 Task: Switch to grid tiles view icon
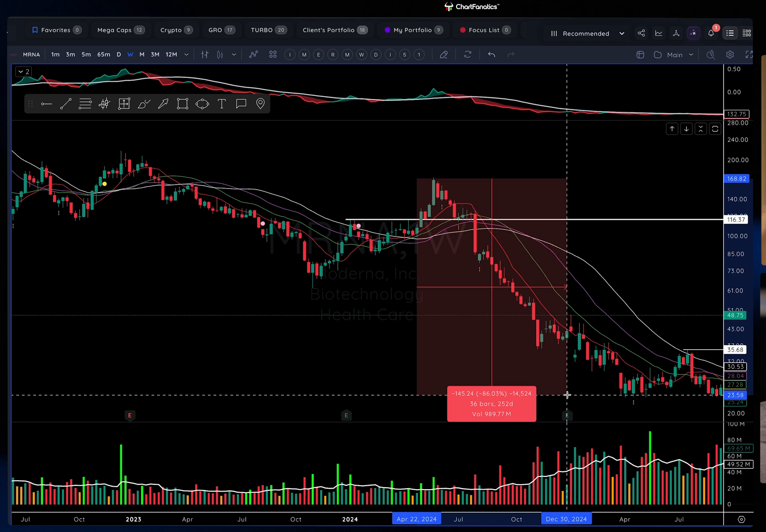click(x=747, y=33)
